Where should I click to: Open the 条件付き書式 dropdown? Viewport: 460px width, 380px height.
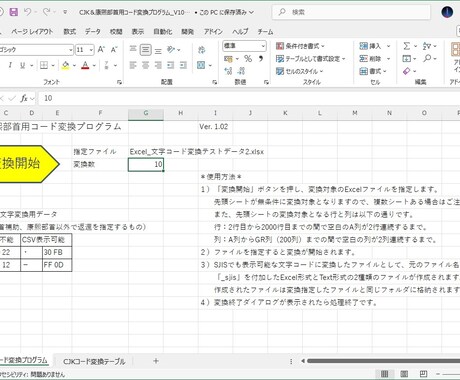click(300, 46)
